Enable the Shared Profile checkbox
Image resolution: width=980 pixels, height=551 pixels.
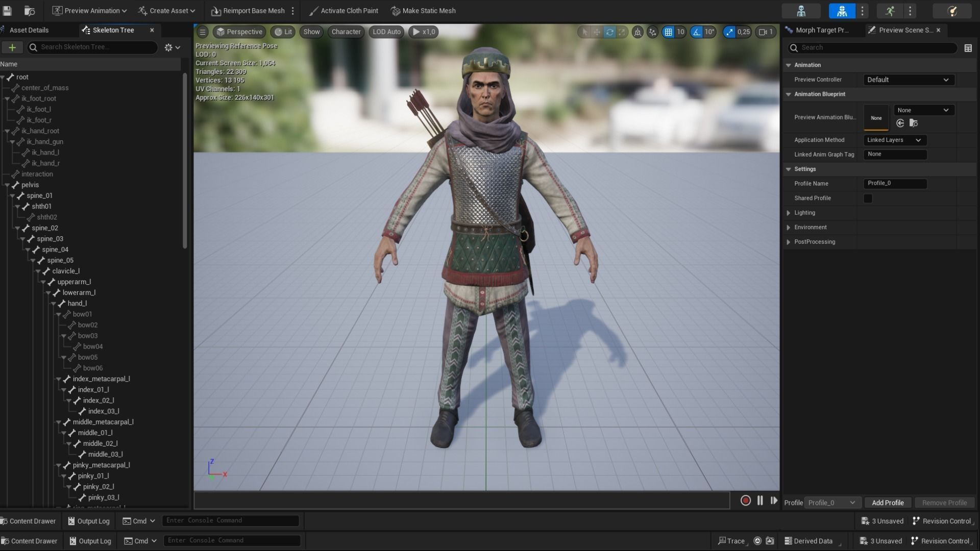tap(868, 198)
